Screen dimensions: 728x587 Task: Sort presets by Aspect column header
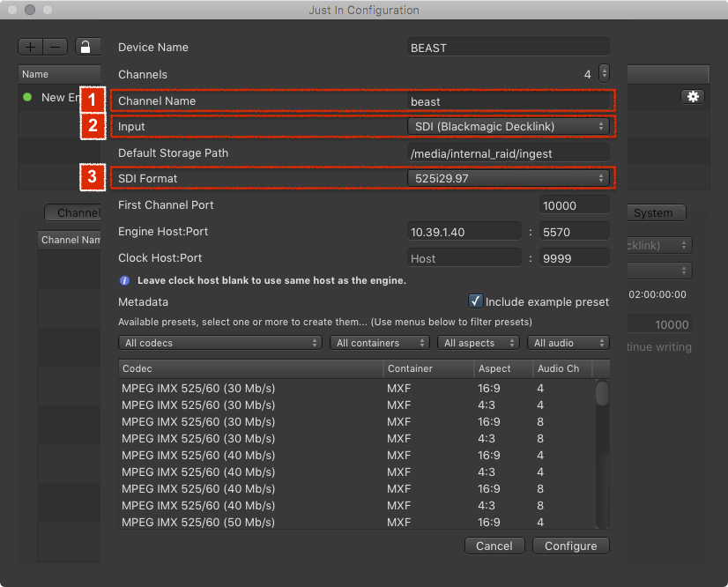(x=504, y=368)
